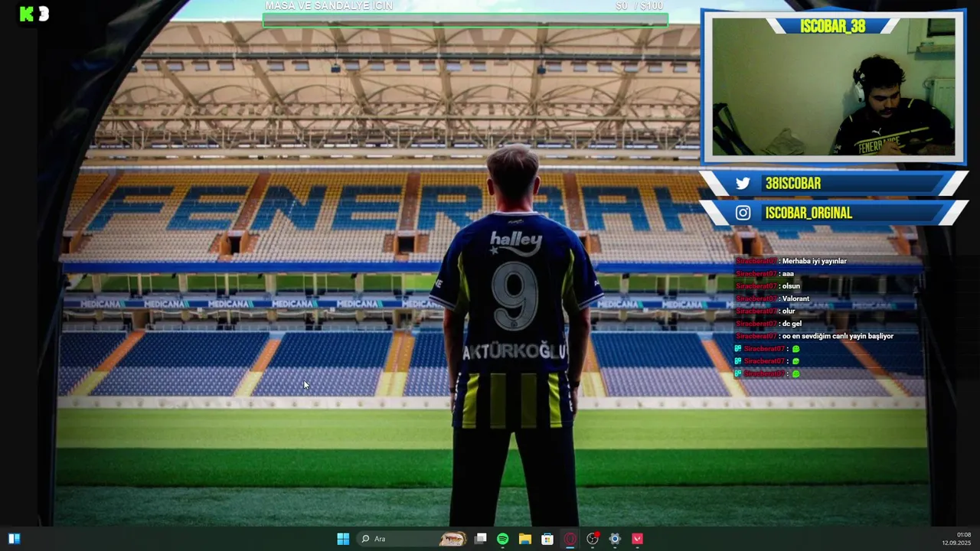
Task: Click the Twitter bird icon
Action: coord(743,184)
